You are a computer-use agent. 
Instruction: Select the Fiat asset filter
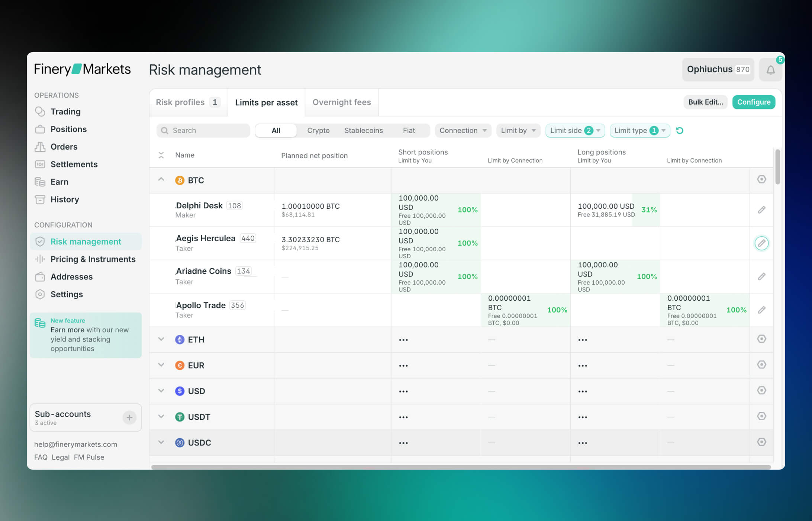click(409, 131)
